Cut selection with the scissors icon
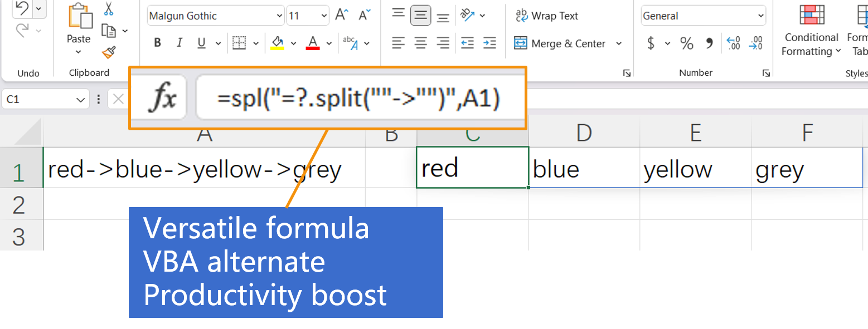This screenshot has width=868, height=329. (108, 8)
